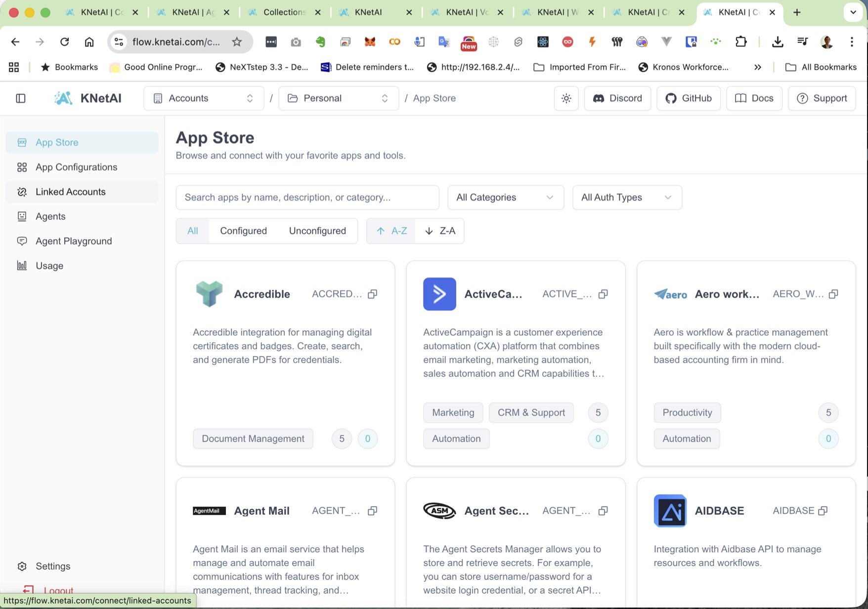
Task: Go to Linked Accounts in sidebar
Action: 70,192
